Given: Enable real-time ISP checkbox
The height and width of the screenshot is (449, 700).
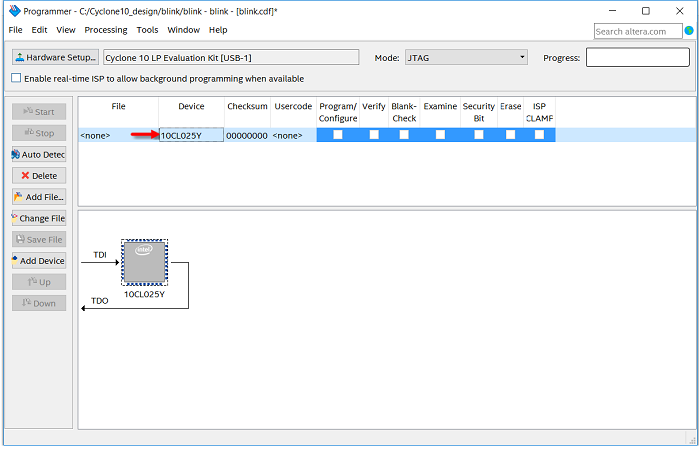Looking at the screenshot, I should tap(16, 78).
